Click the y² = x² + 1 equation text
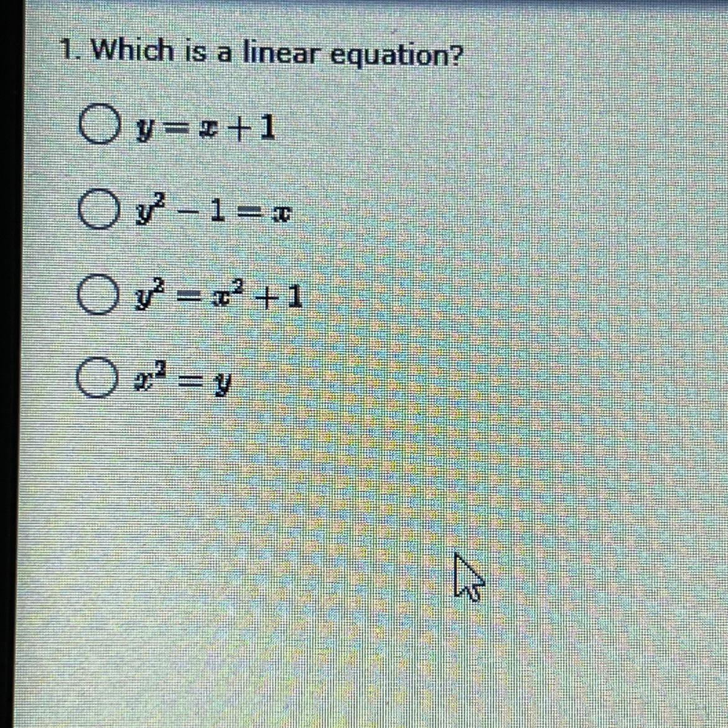 218,296
